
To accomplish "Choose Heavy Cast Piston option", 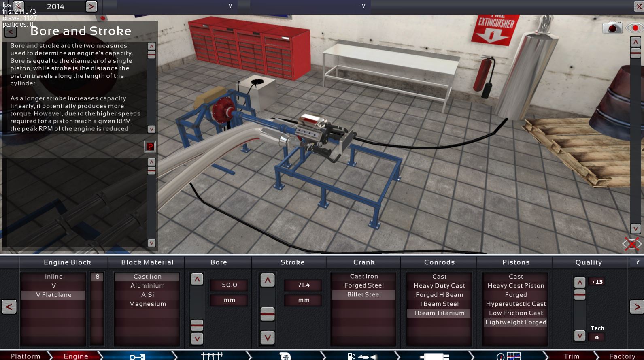I will (x=516, y=286).
